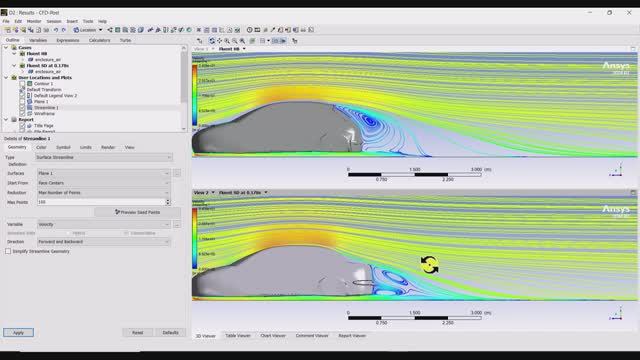Select the Zoom tool in viewer toolbar
This screenshot has height=360, width=640.
point(227,41)
